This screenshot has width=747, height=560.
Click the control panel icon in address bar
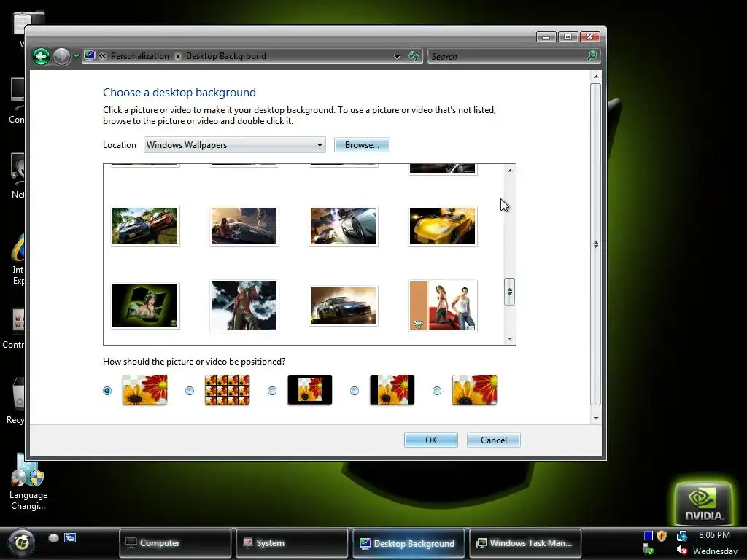[90, 55]
